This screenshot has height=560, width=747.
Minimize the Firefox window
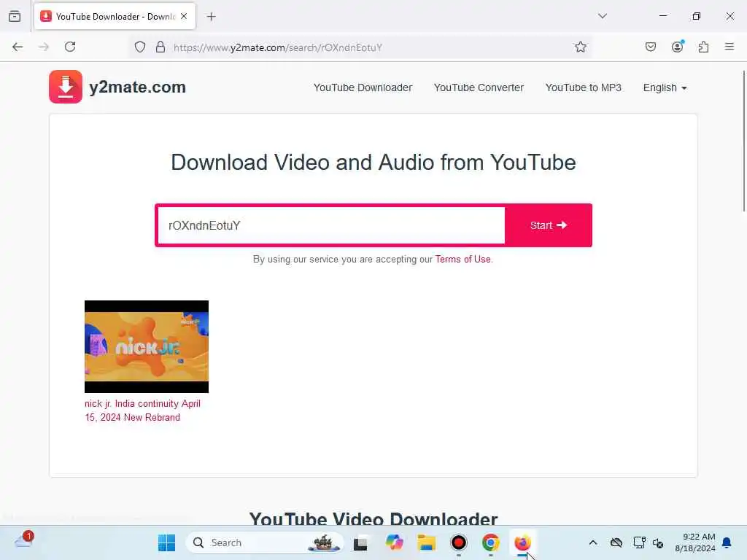tap(662, 16)
